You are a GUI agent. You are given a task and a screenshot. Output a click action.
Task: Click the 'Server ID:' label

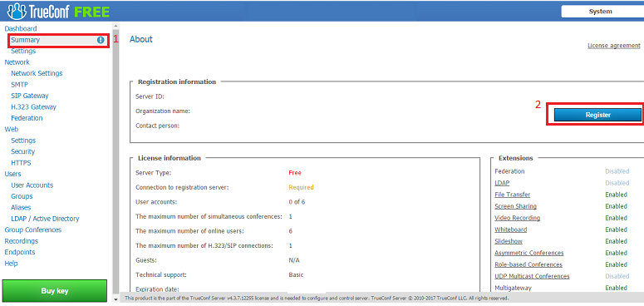tap(150, 96)
